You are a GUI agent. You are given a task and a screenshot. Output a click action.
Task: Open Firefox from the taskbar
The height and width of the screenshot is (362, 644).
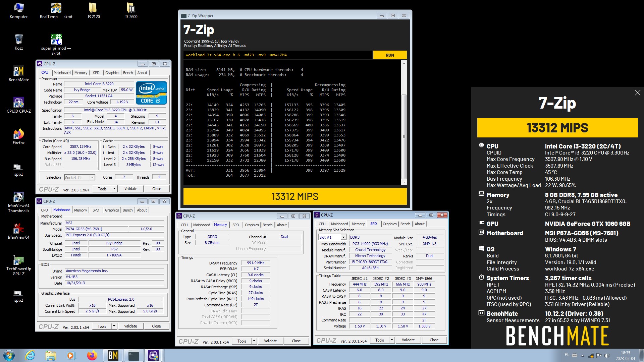click(92, 355)
